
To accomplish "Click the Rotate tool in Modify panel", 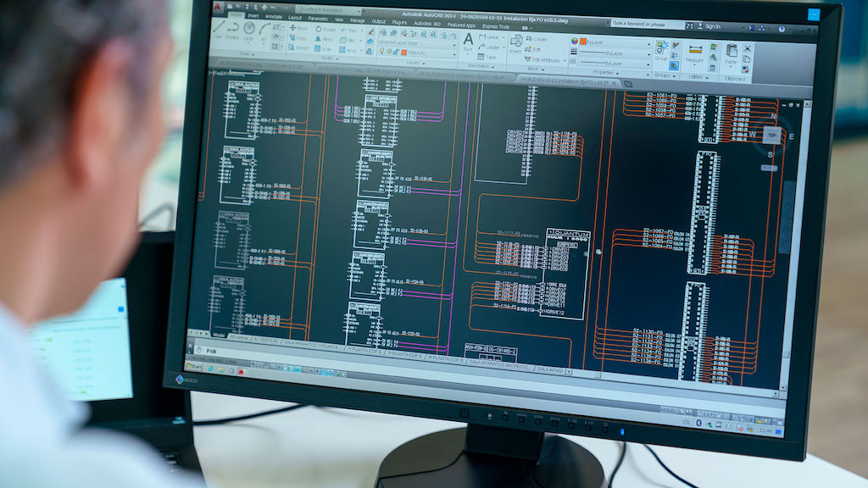I will point(325,30).
